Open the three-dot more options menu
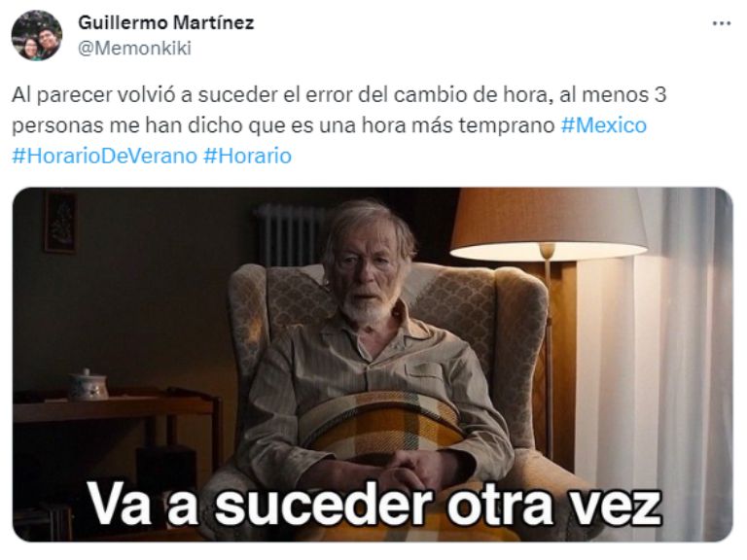Image resolution: width=747 pixels, height=560 pixels. click(x=722, y=23)
